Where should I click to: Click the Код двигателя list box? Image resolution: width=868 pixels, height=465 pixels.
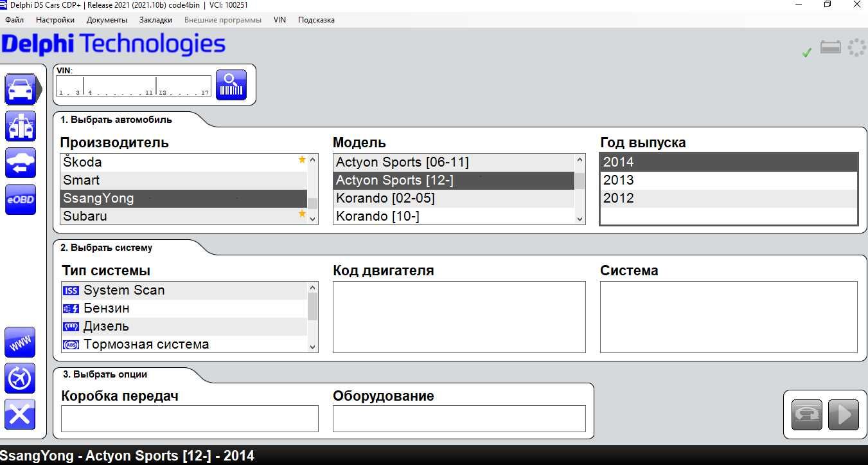click(x=459, y=317)
